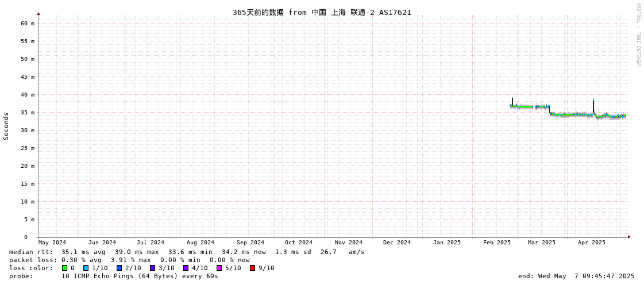The width and height of the screenshot is (644, 284).
Task: Click the Mar 2025 axis label
Action: 541,243
